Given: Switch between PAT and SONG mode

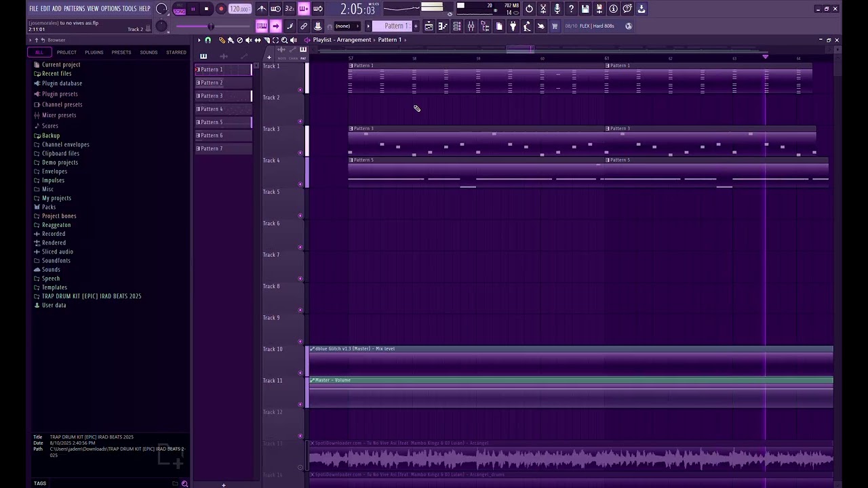Looking at the screenshot, I should pos(179,9).
